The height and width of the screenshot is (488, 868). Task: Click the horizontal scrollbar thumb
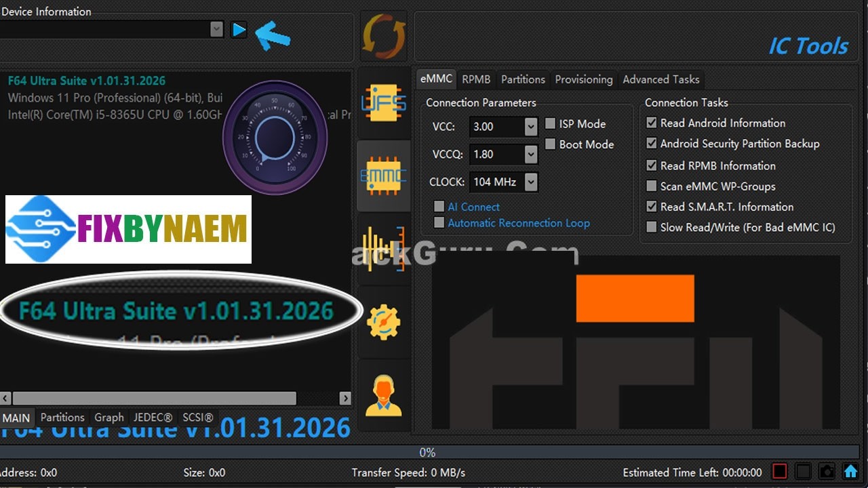[155, 398]
